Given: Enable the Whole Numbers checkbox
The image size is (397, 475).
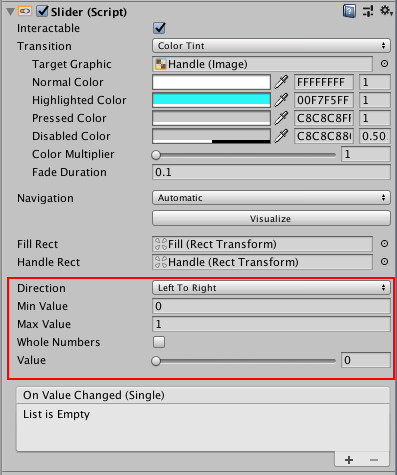Looking at the screenshot, I should pos(159,342).
